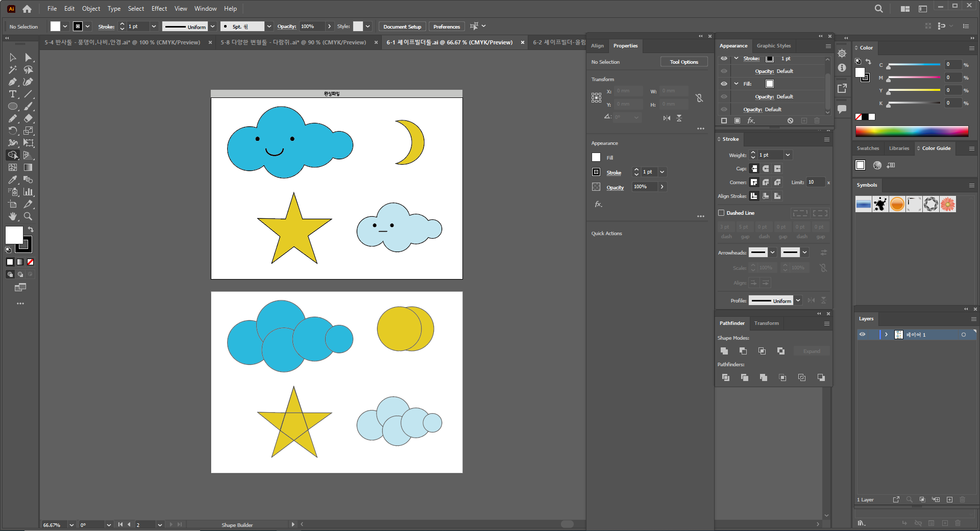Image resolution: width=980 pixels, height=531 pixels.
Task: Select the Lasso tool
Action: pos(29,70)
